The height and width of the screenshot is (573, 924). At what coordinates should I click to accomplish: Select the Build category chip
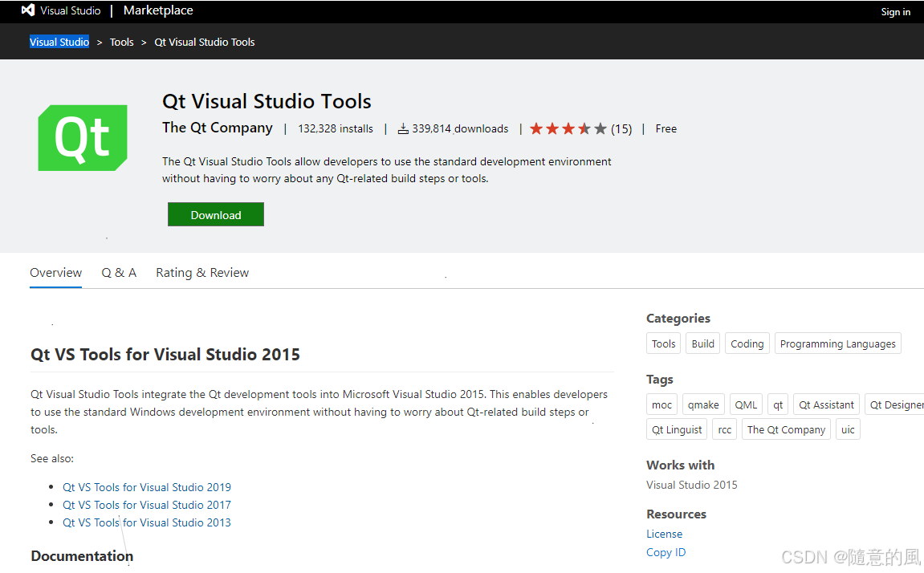tap(703, 343)
